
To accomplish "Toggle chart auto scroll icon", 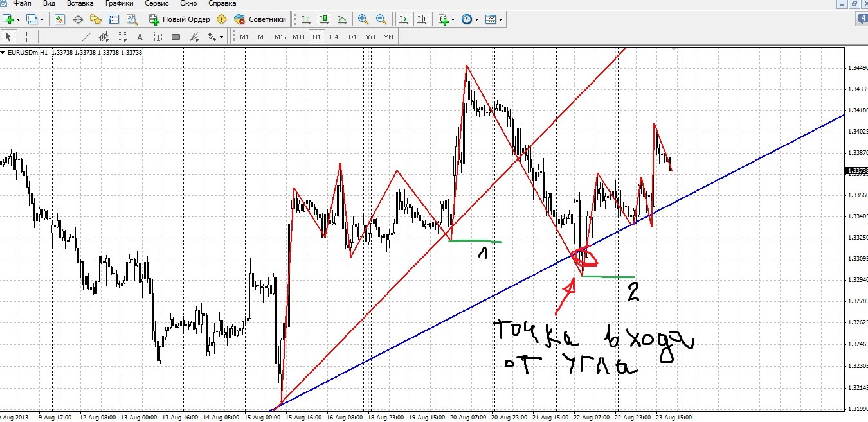I will [x=403, y=19].
